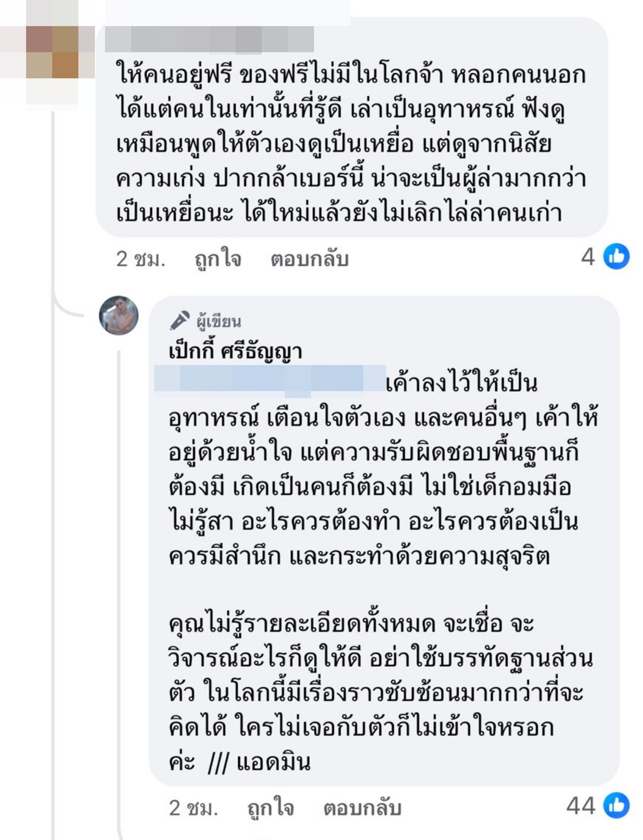The width and height of the screenshot is (643, 840).
Task: Open the author reply's 2 ชม. timestamp
Action: 193,808
